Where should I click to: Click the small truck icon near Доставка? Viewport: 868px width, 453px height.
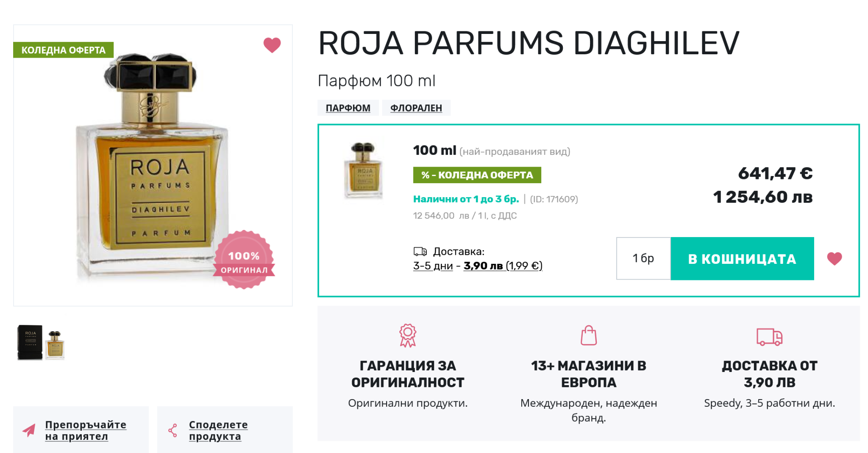(x=420, y=252)
